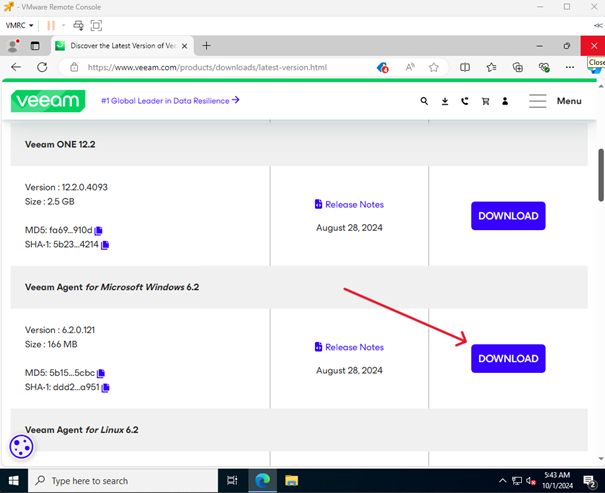Viewport: 605px width, 493px height.
Task: Click the cookie preferences icon at bottom left
Action: [21, 447]
